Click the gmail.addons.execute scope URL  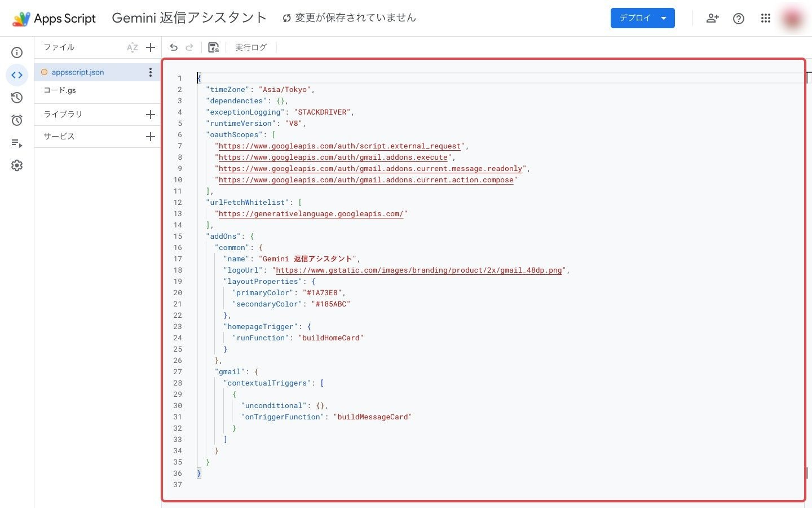click(x=333, y=157)
